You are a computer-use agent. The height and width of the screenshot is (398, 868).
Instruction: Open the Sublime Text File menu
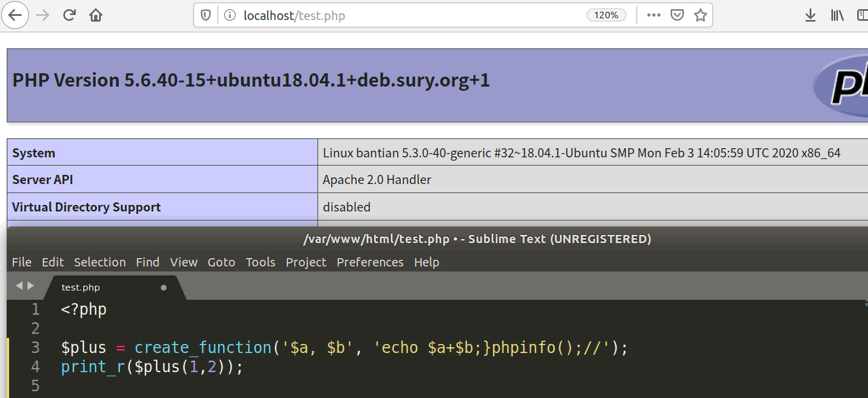coord(22,262)
